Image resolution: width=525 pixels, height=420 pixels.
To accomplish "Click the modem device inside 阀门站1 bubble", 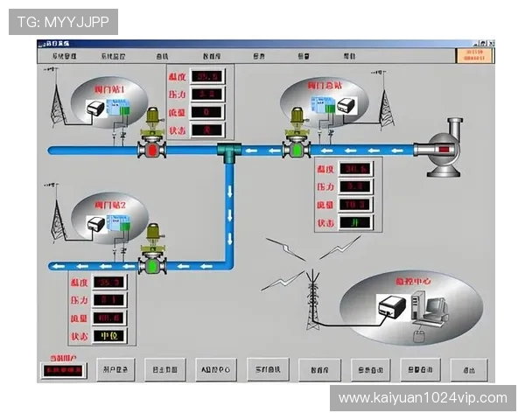I will pos(95,109).
